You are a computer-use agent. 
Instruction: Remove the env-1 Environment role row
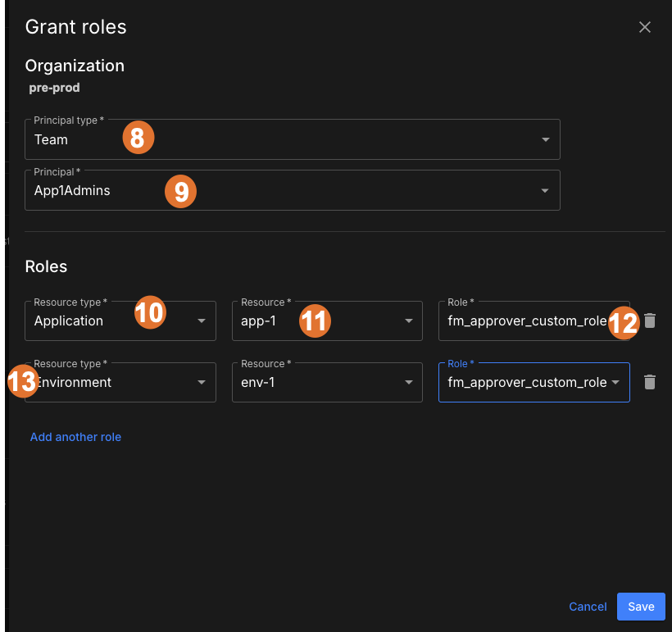tap(650, 382)
